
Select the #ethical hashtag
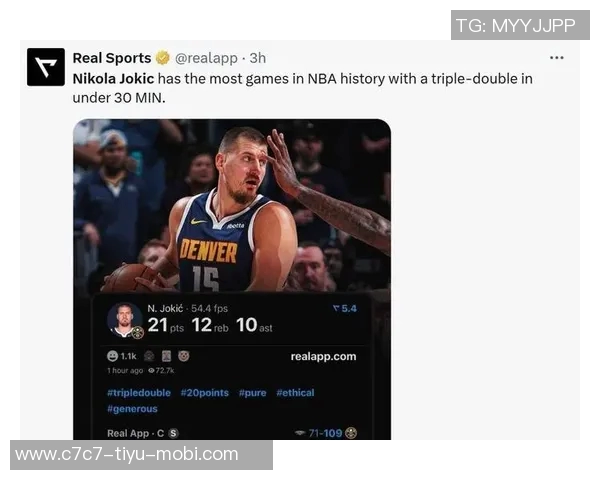click(x=295, y=393)
